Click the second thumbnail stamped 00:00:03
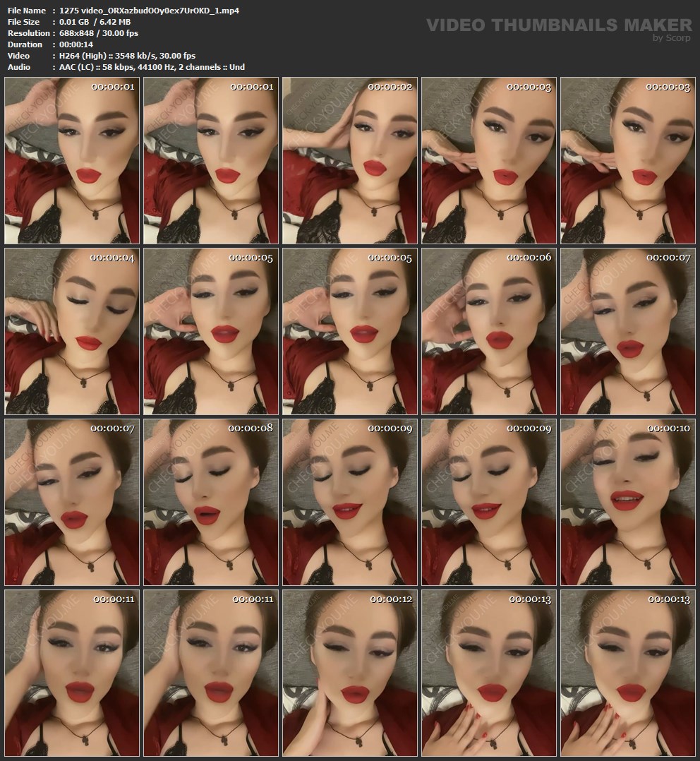700x761 pixels. 627,161
